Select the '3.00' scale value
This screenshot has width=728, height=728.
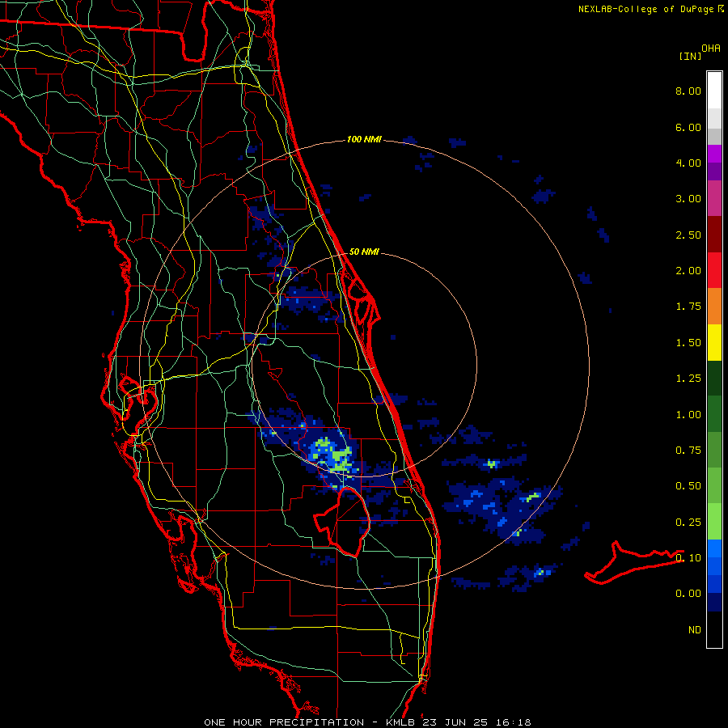tap(688, 199)
